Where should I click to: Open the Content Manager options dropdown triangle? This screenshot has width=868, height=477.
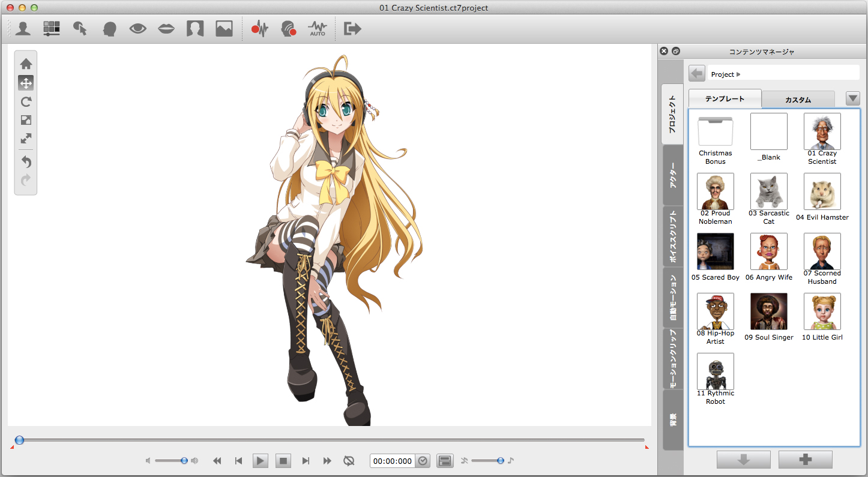click(x=853, y=98)
